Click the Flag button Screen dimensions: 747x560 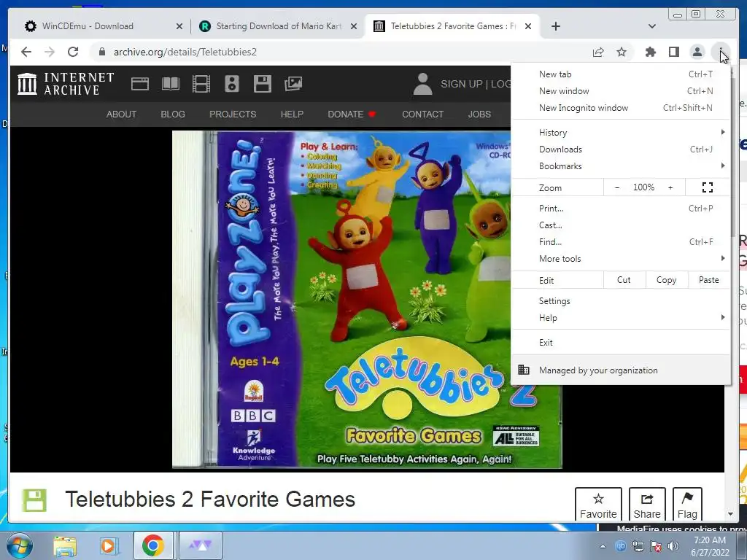pyautogui.click(x=687, y=505)
